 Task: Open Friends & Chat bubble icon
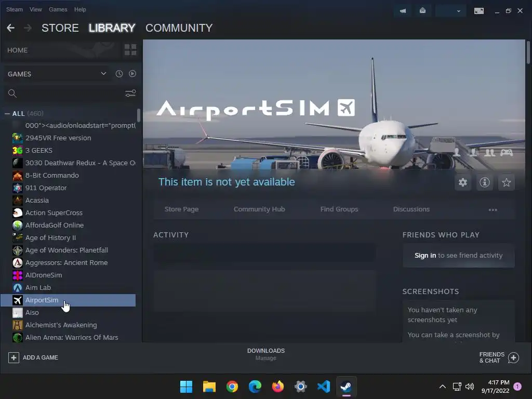[x=513, y=357]
